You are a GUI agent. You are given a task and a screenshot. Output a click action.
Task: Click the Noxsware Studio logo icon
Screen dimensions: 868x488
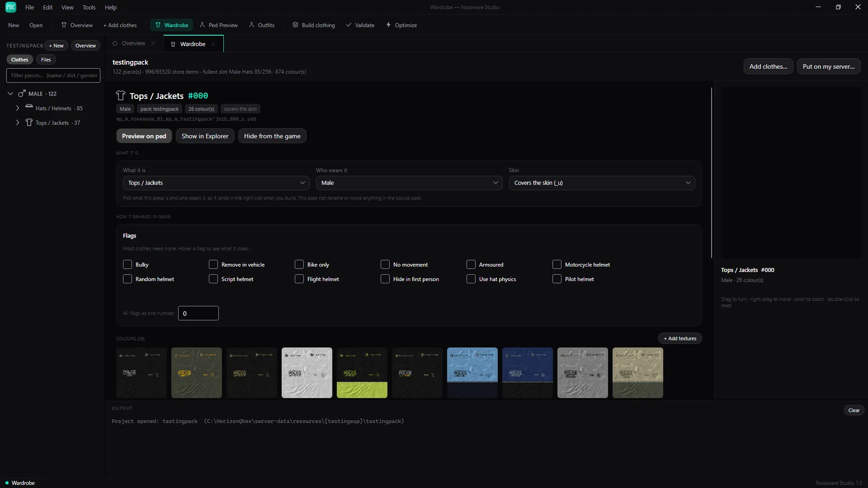pyautogui.click(x=11, y=7)
